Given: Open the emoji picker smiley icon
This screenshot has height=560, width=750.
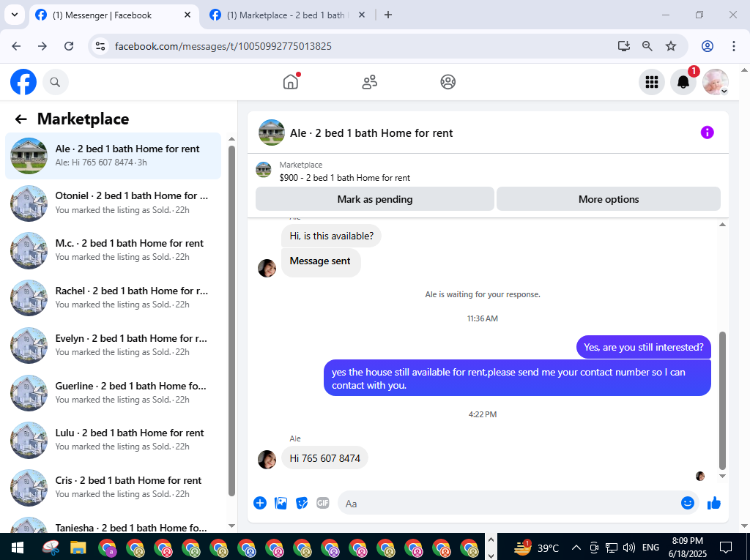Looking at the screenshot, I should click(x=687, y=503).
